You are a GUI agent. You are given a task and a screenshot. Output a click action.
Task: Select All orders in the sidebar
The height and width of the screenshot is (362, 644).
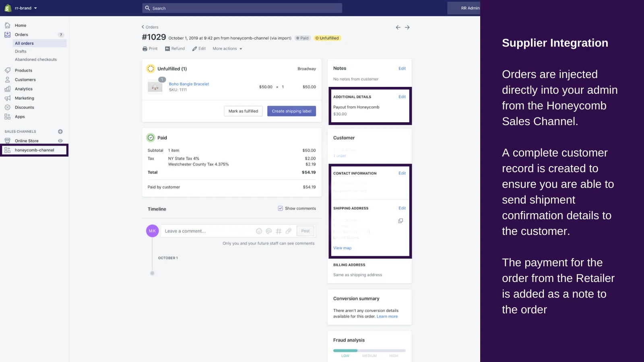(24, 43)
